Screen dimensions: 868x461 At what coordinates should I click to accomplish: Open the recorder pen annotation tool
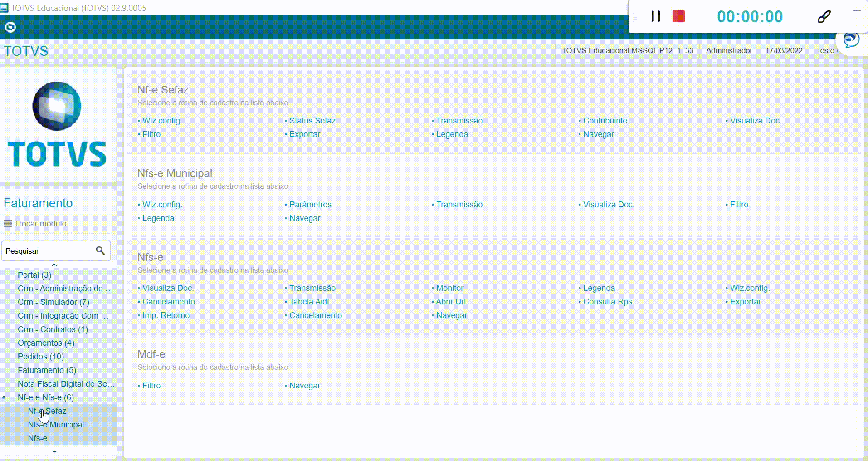824,16
